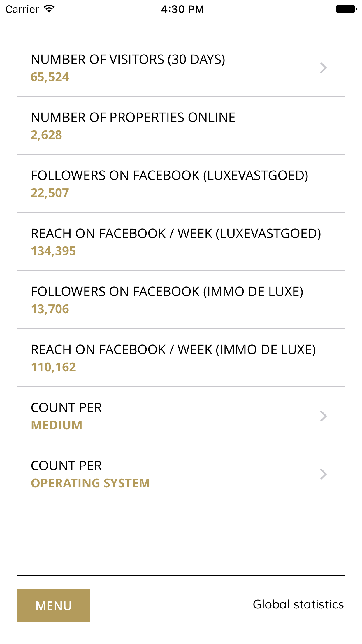This screenshot has height=644, width=362.
Task: Tap the 65,524 visitors value
Action: 50,77
